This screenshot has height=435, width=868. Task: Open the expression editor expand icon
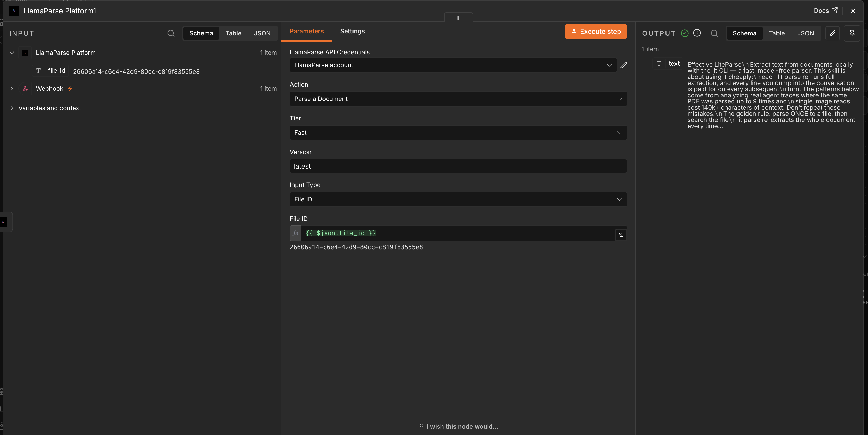(621, 235)
